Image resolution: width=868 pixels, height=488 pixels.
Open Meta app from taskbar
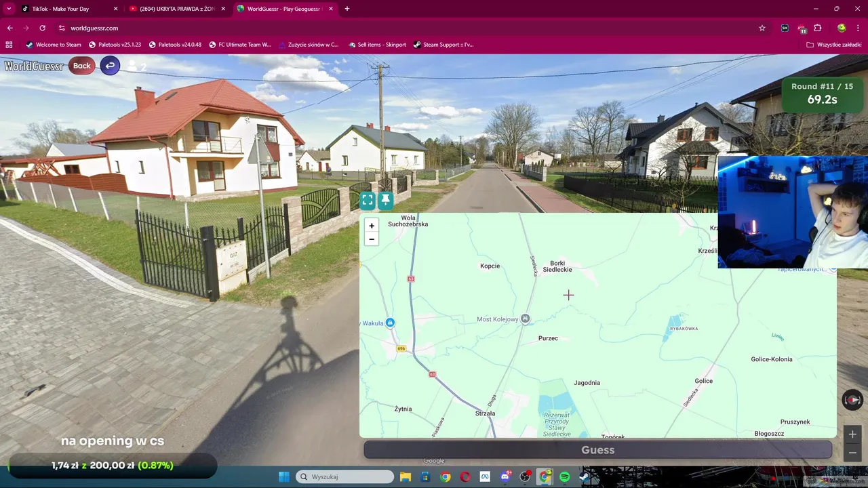point(485,476)
